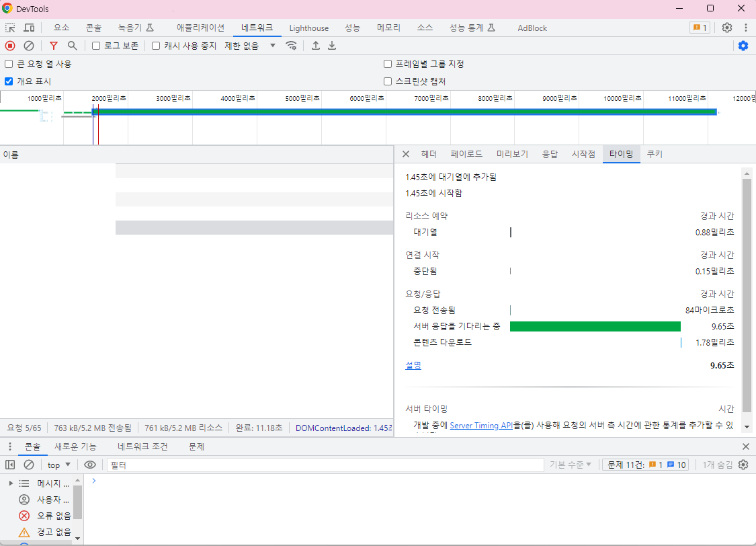Image resolution: width=756 pixels, height=546 pixels.
Task: Click the green server response wait bar
Action: point(595,327)
